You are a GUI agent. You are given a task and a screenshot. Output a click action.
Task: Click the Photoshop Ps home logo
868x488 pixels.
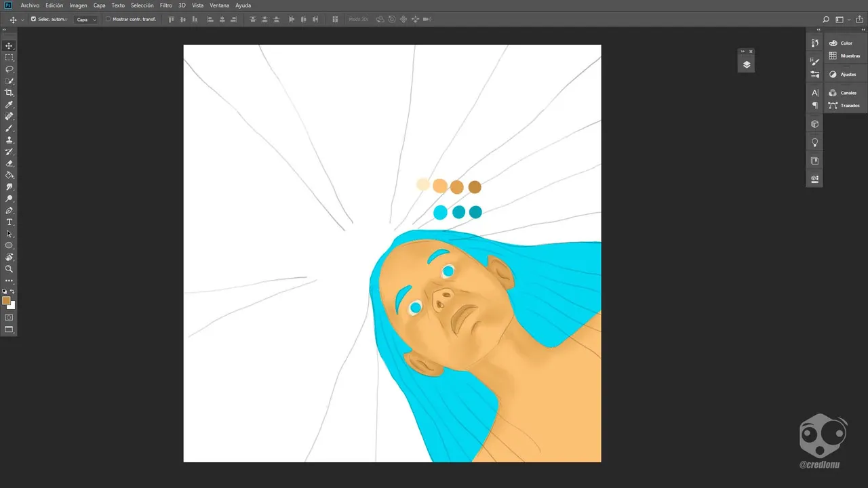tap(8, 5)
